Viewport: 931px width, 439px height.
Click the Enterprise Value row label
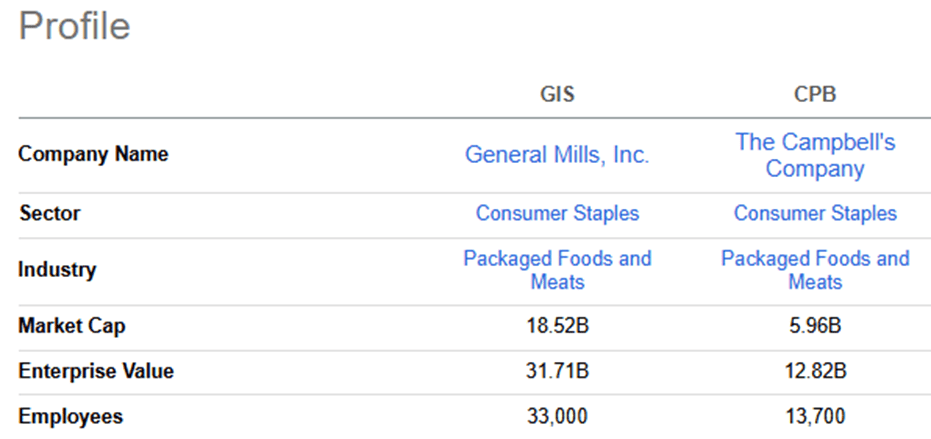(x=96, y=371)
